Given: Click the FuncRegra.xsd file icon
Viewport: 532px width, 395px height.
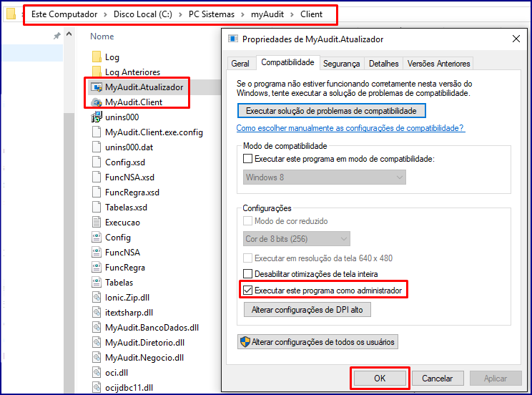Looking at the screenshot, I should pyautogui.click(x=97, y=192).
